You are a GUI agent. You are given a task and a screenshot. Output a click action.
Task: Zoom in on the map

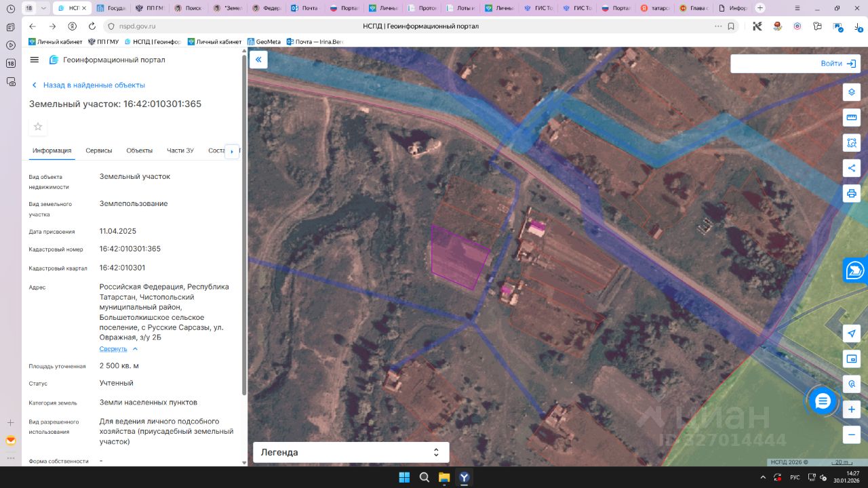(x=852, y=409)
